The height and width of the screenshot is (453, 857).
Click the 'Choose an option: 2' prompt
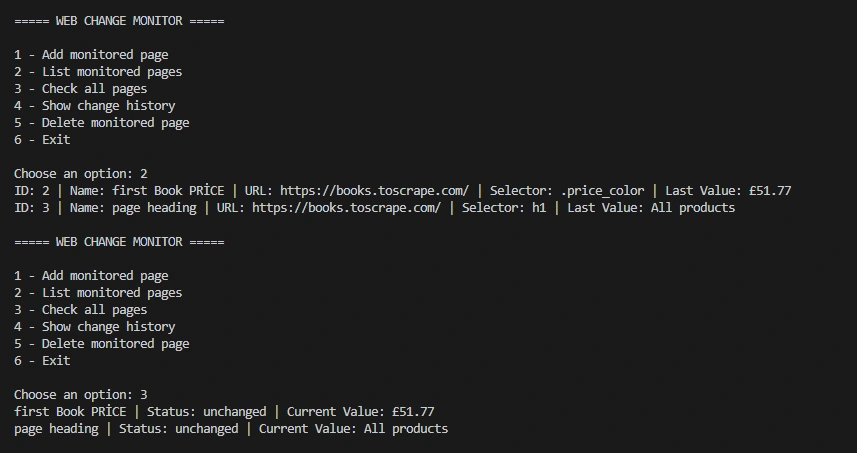click(80, 174)
